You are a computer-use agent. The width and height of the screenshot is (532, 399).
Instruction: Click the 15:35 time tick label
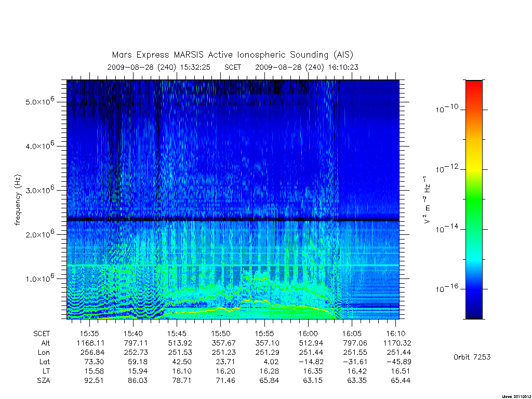[x=89, y=334]
